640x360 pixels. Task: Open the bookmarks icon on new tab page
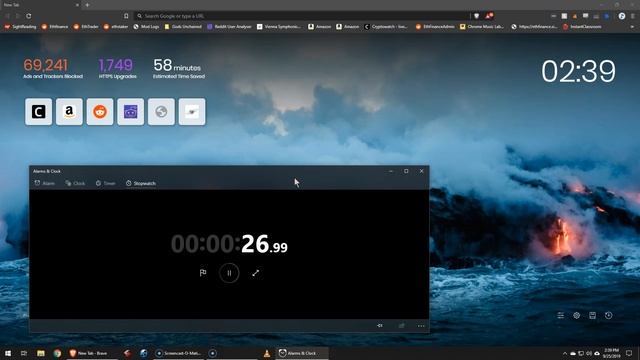tap(592, 315)
